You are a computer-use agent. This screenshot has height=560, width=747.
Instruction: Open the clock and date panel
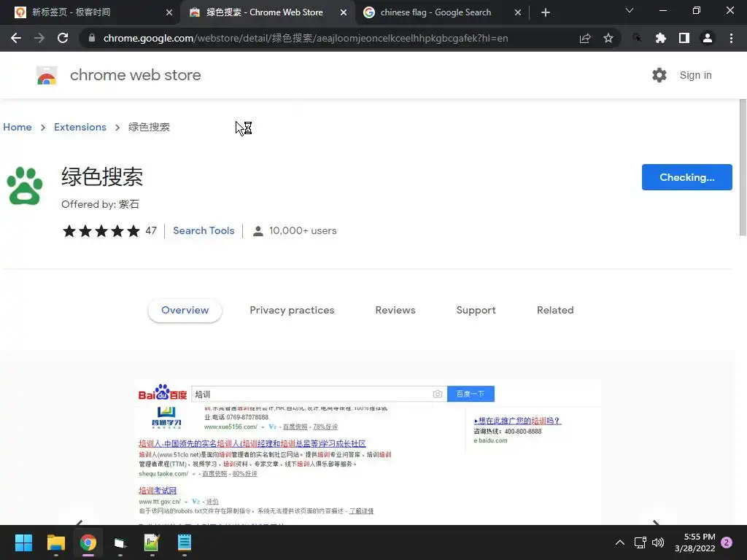(x=694, y=542)
